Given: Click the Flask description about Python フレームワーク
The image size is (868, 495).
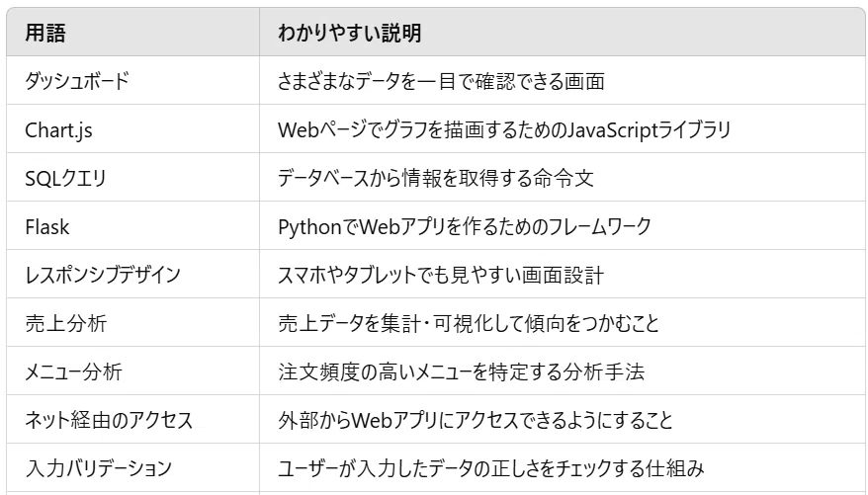Looking at the screenshot, I should coord(465,226).
